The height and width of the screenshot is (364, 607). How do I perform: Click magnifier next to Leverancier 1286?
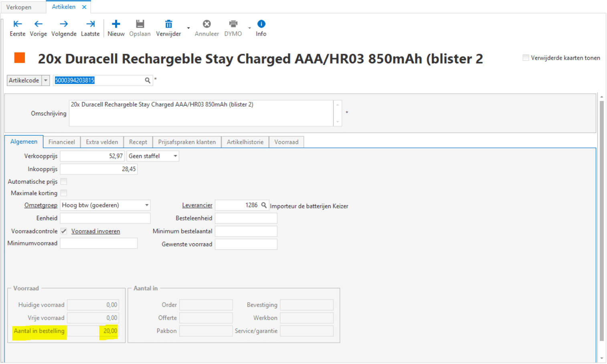(x=264, y=205)
